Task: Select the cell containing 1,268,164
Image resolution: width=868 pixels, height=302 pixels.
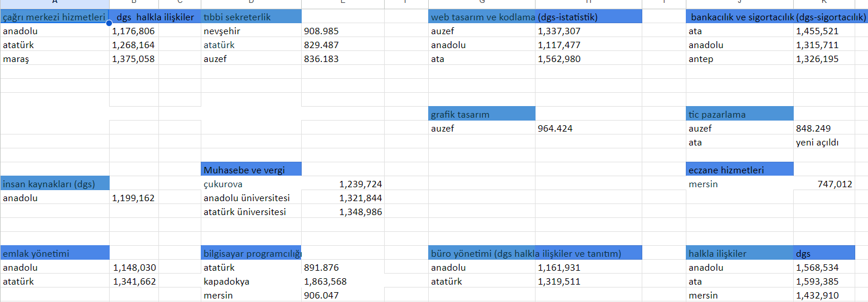Action: [133, 45]
